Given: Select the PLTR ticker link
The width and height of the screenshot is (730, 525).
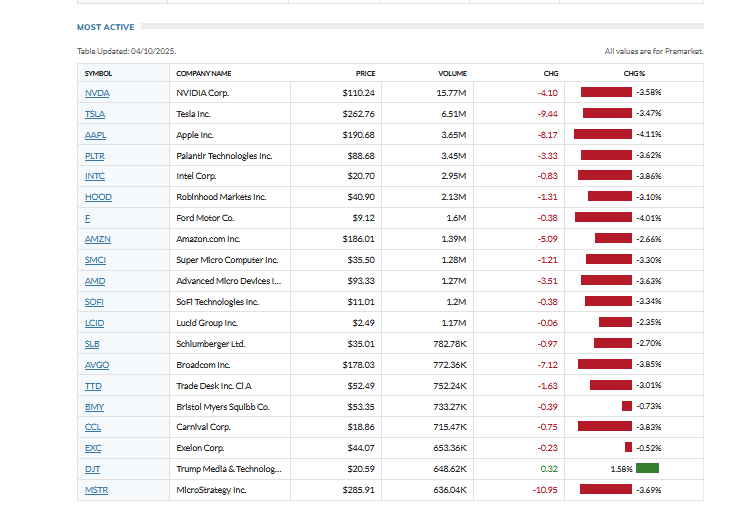Looking at the screenshot, I should (95, 155).
